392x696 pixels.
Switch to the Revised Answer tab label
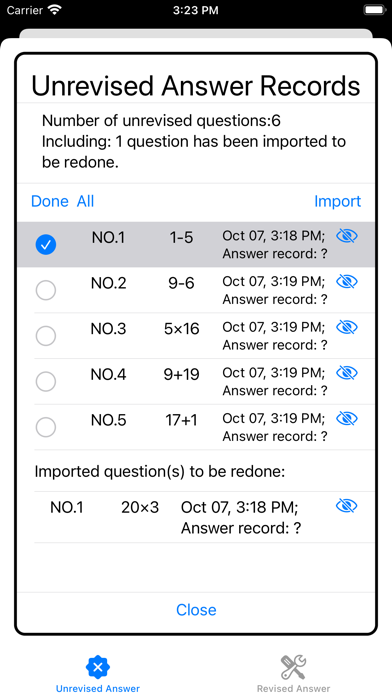293,689
